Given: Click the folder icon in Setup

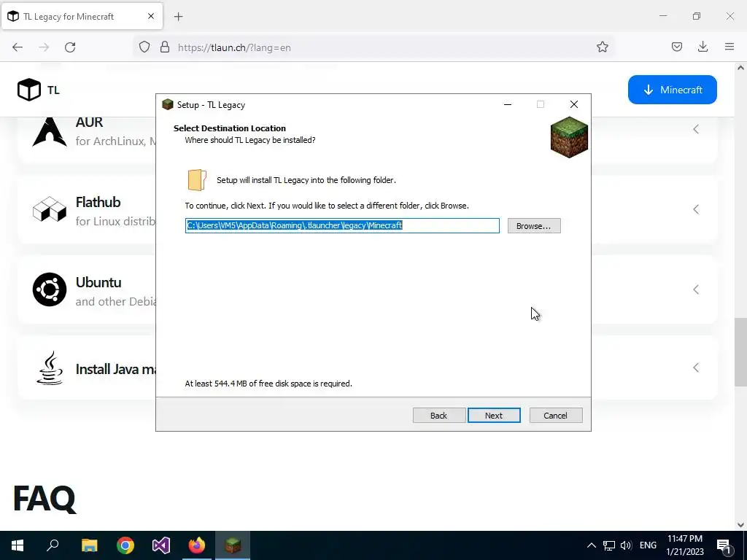Looking at the screenshot, I should tap(197, 180).
